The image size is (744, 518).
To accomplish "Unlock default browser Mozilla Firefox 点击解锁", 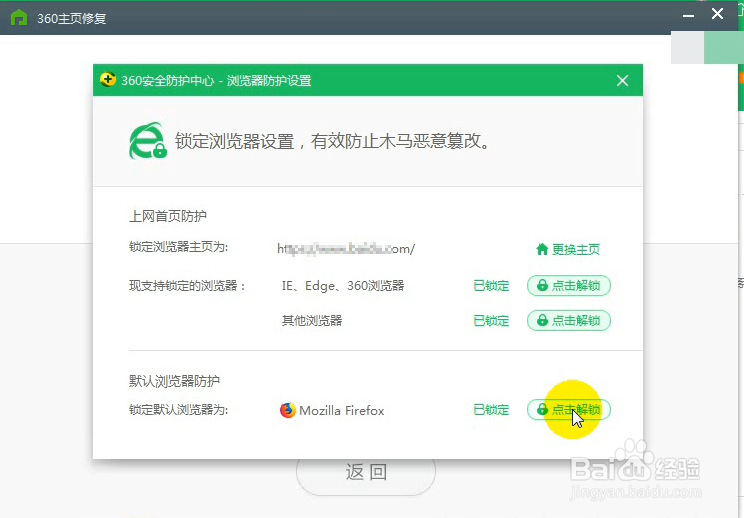I will pyautogui.click(x=568, y=410).
